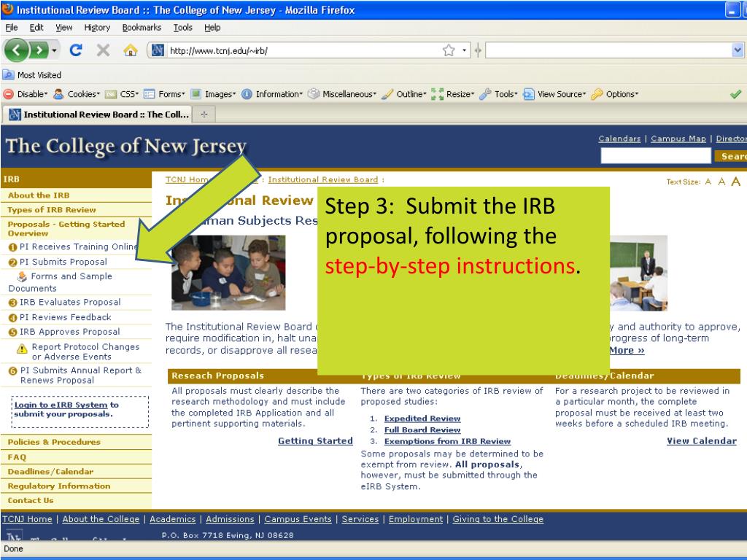Open the File menu
Image resolution: width=747 pixels, height=560 pixels.
click(12, 28)
